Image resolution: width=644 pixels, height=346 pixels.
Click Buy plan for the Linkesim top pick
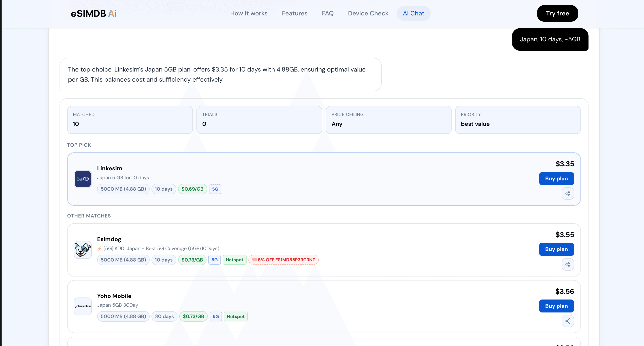[556, 179]
